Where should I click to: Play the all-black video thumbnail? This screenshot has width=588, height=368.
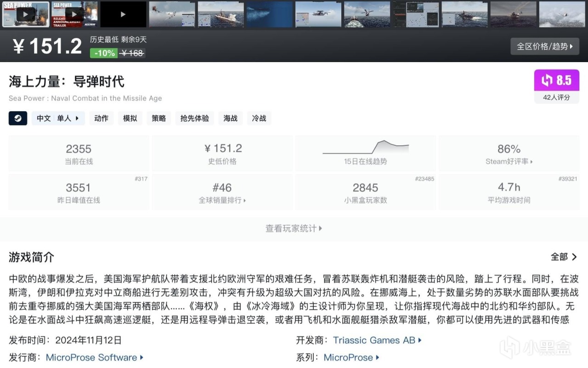click(123, 14)
